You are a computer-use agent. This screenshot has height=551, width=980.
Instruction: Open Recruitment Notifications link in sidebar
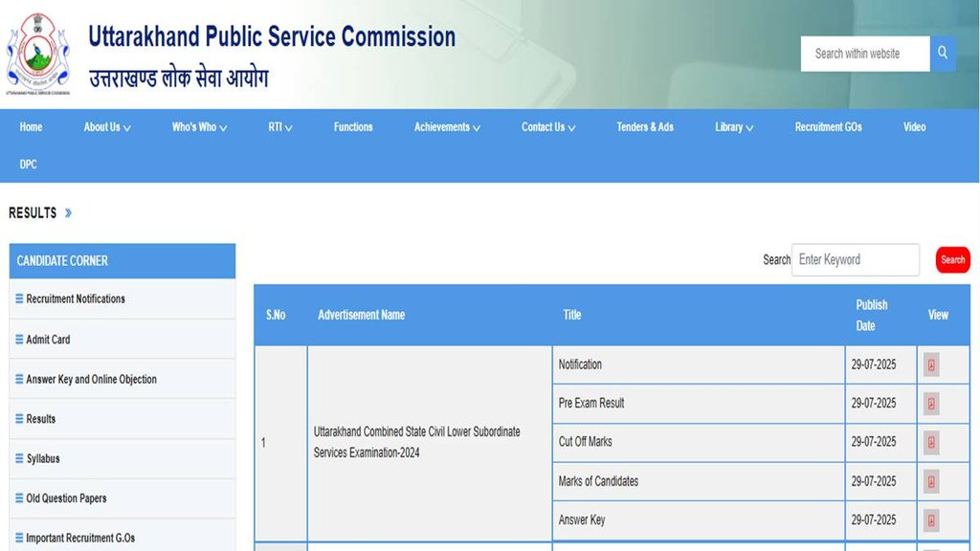click(x=76, y=298)
